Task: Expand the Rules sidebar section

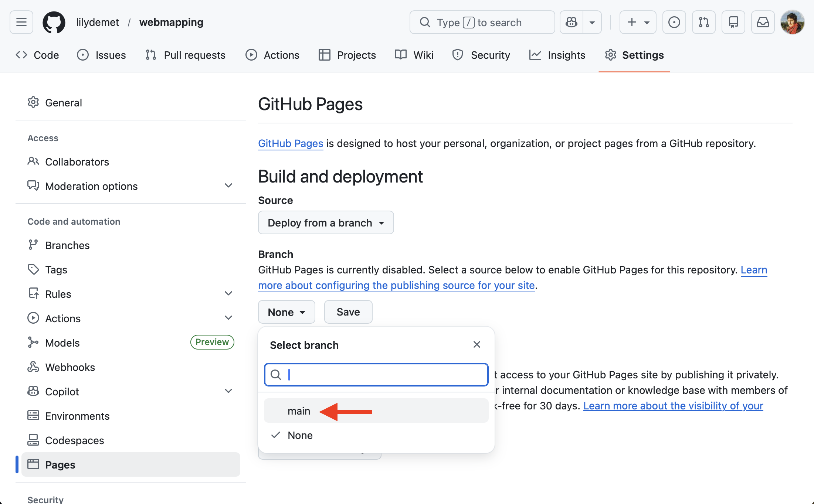Action: click(228, 294)
